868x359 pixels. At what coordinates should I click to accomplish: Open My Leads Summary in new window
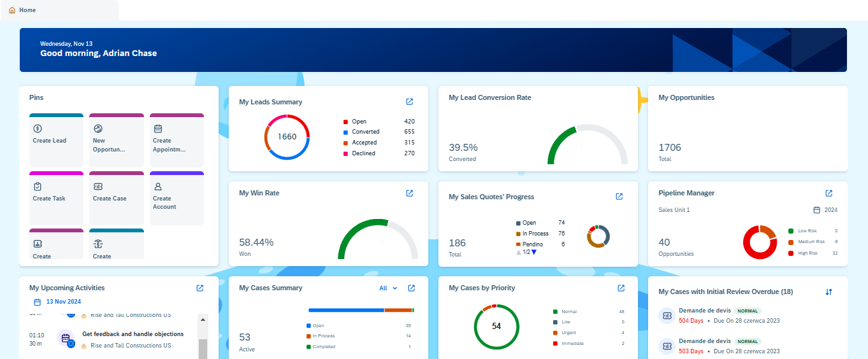(x=410, y=102)
